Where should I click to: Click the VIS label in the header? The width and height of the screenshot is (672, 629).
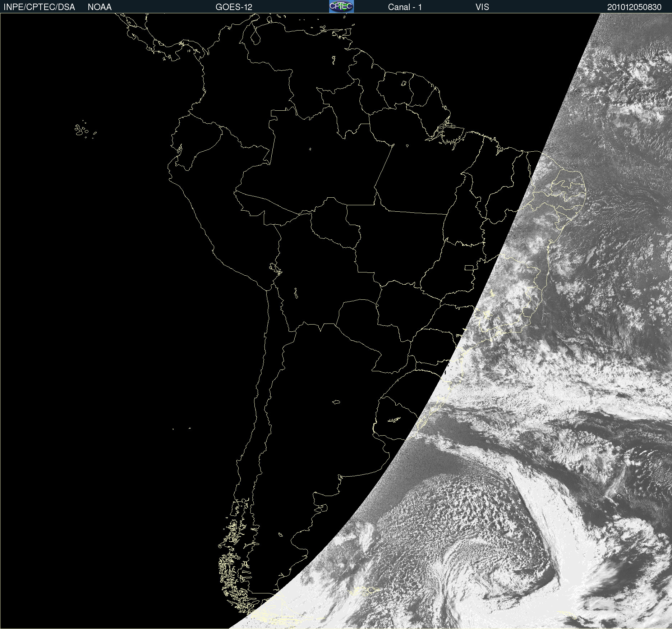click(x=482, y=7)
